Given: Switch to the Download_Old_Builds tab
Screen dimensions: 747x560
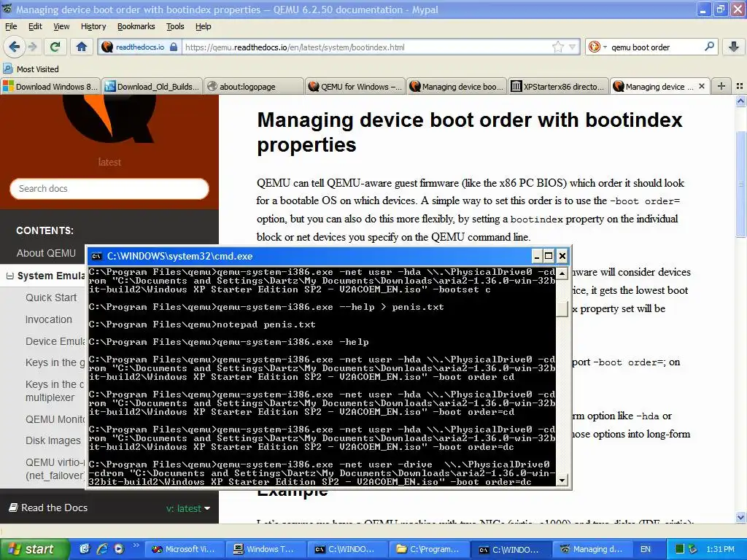Looking at the screenshot, I should click(x=152, y=87).
